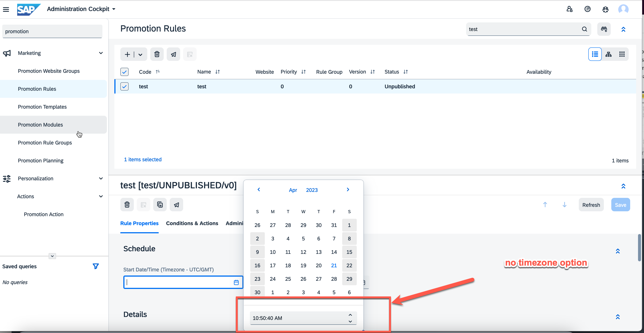Collapse the Personalization section chevron
644x333 pixels.
101,178
